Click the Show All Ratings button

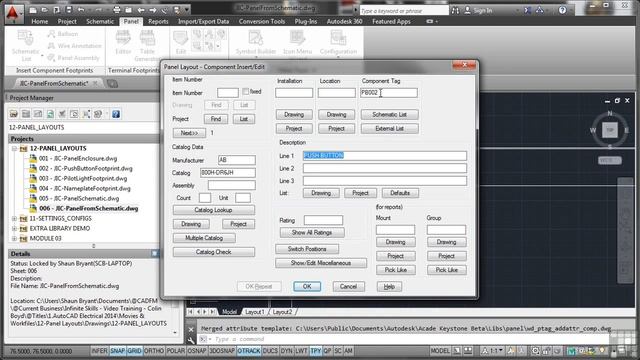pyautogui.click(x=312, y=233)
